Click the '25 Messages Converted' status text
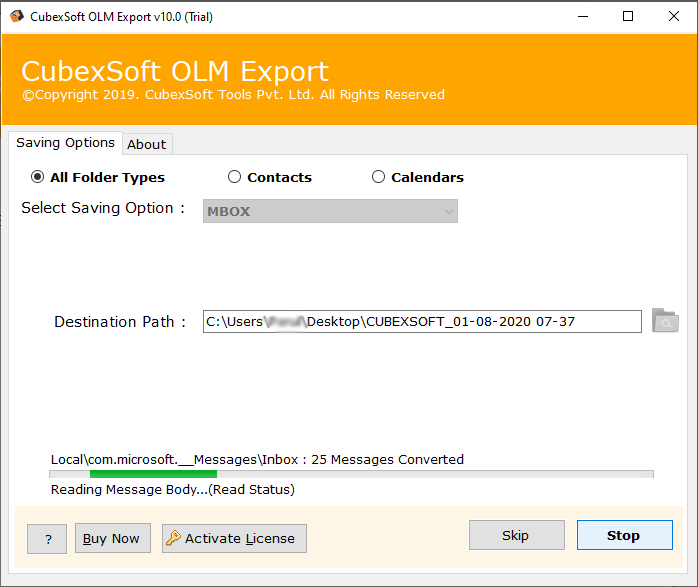 387,459
